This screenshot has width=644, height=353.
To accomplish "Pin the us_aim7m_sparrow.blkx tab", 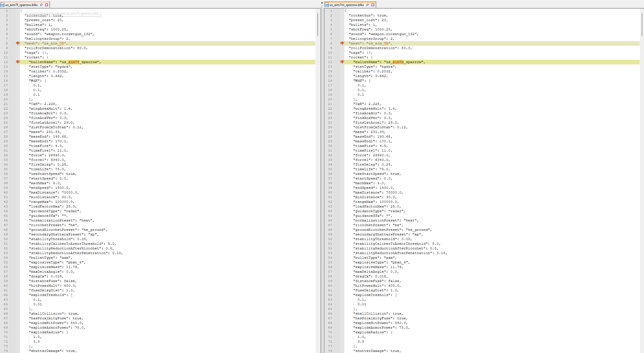I will tap(368, 5).
